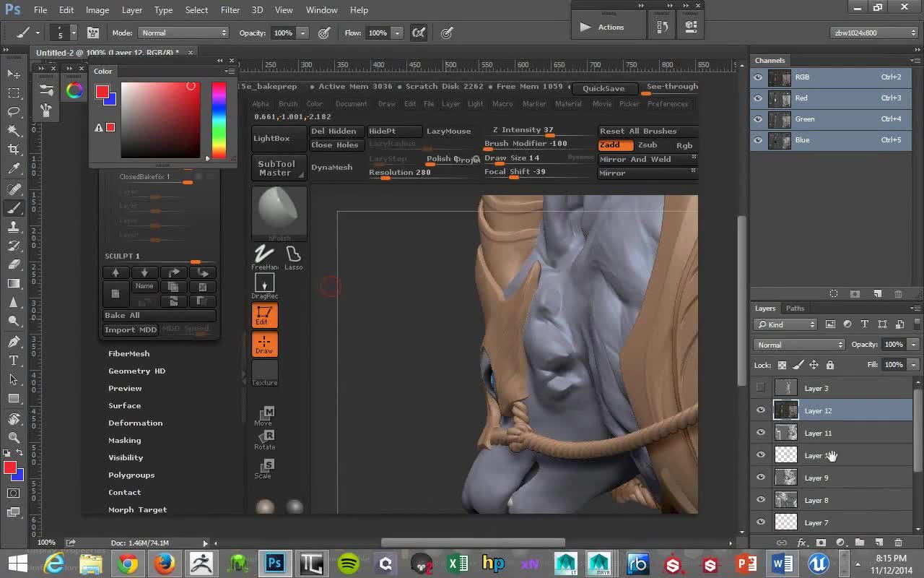Select the Path Selection tool

point(14,379)
